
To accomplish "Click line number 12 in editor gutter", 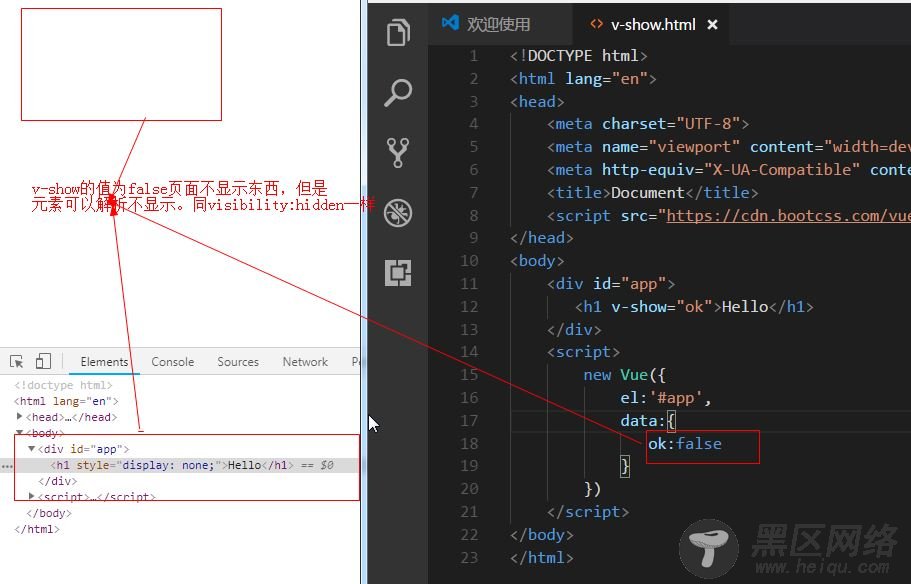I will (469, 306).
